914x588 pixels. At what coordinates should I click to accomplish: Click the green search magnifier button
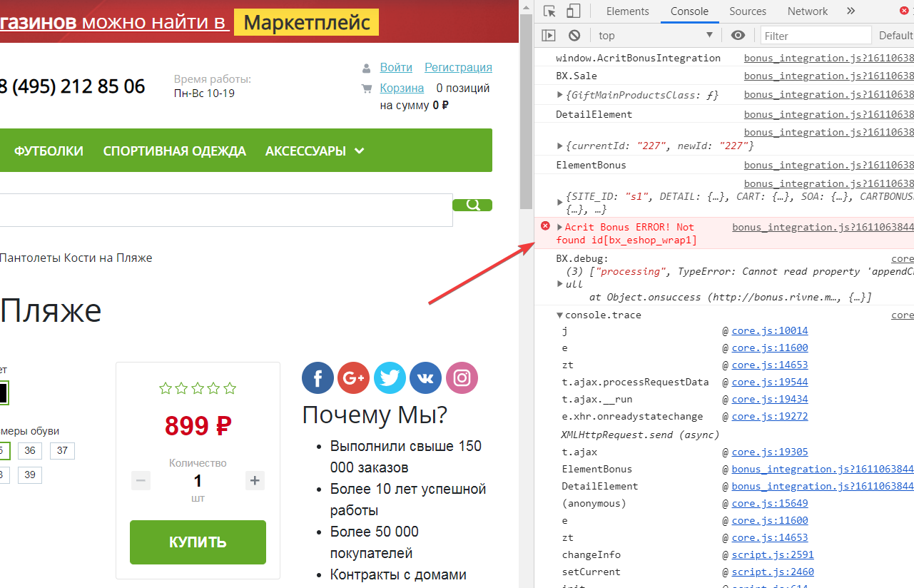[472, 206]
